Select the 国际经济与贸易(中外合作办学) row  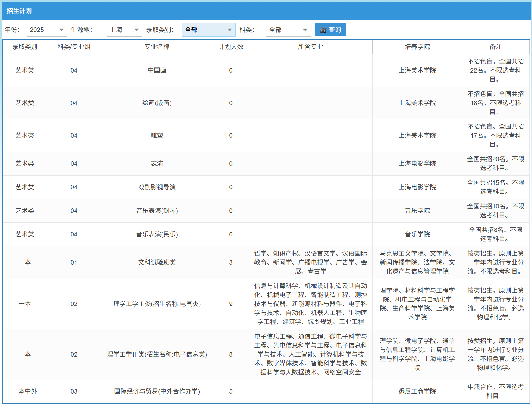[157, 391]
